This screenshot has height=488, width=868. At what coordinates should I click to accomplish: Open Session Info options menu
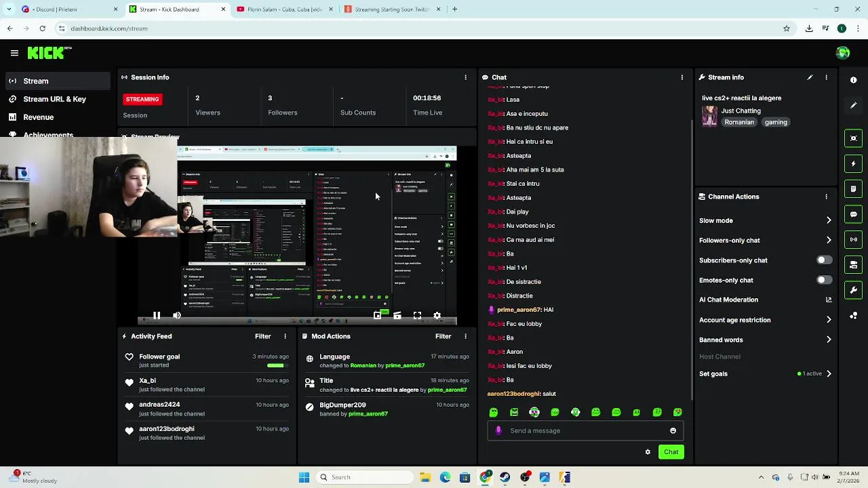(465, 77)
